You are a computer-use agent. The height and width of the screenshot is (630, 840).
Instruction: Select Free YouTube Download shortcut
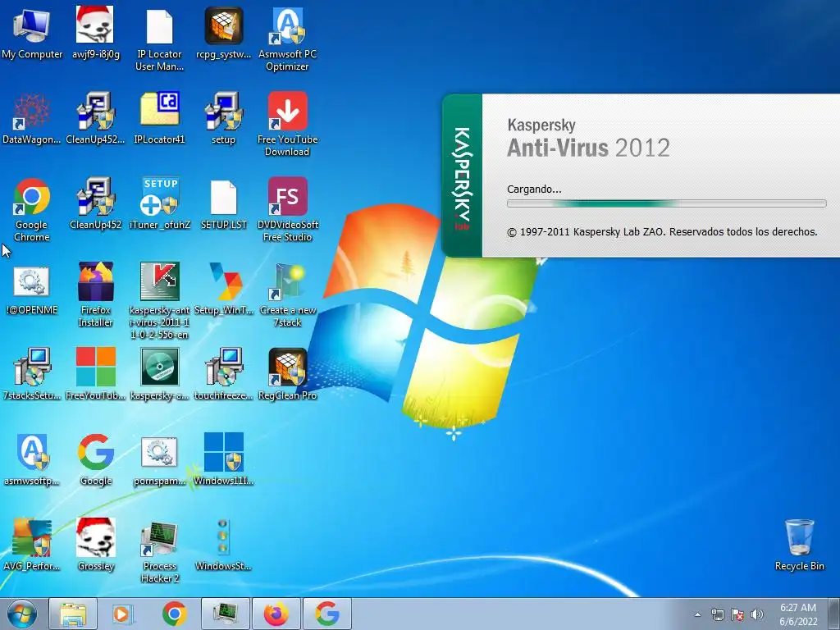point(287,125)
